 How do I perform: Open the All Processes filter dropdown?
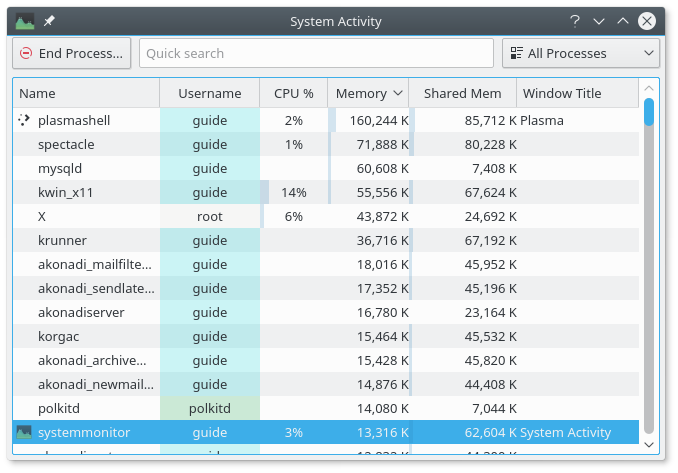pyautogui.click(x=580, y=53)
